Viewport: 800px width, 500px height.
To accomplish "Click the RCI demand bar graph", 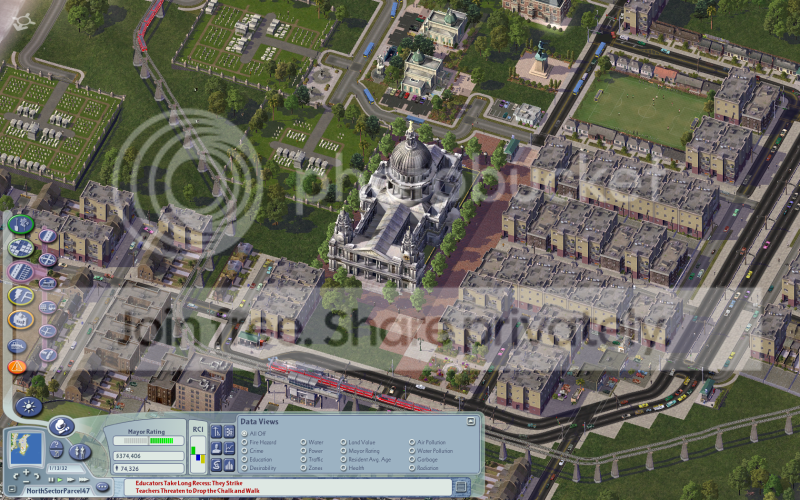I will tap(198, 455).
